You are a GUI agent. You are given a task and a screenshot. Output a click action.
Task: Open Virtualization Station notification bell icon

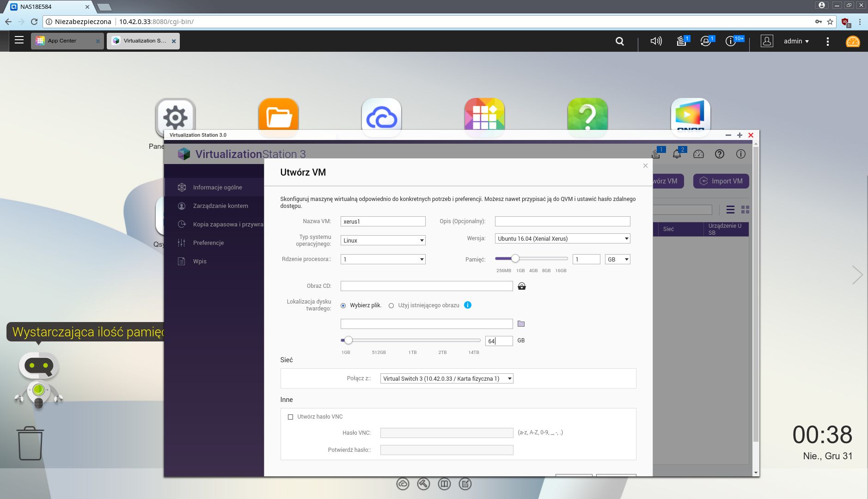[677, 153]
